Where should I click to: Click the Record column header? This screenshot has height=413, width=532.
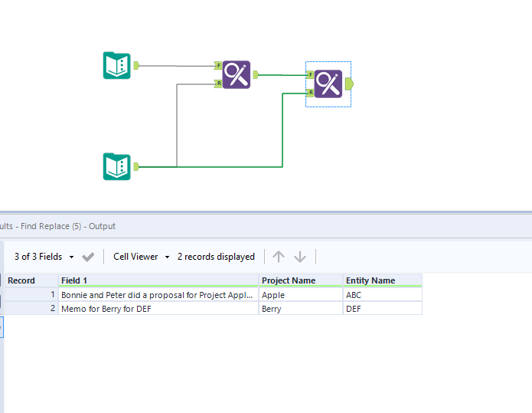click(31, 280)
